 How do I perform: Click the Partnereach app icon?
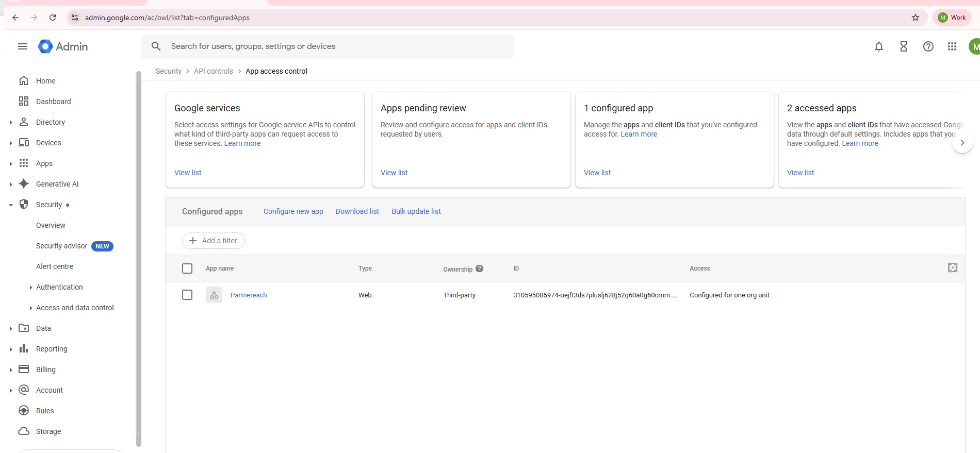click(x=214, y=295)
